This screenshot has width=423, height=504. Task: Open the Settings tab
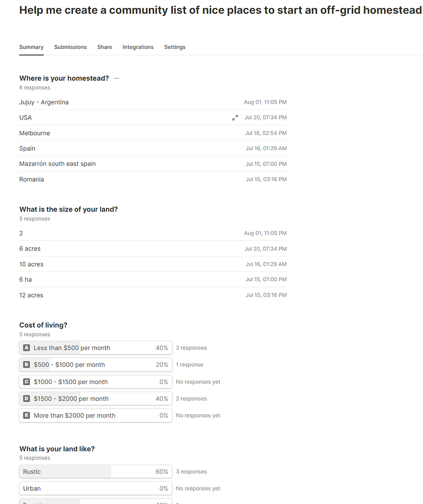(174, 47)
